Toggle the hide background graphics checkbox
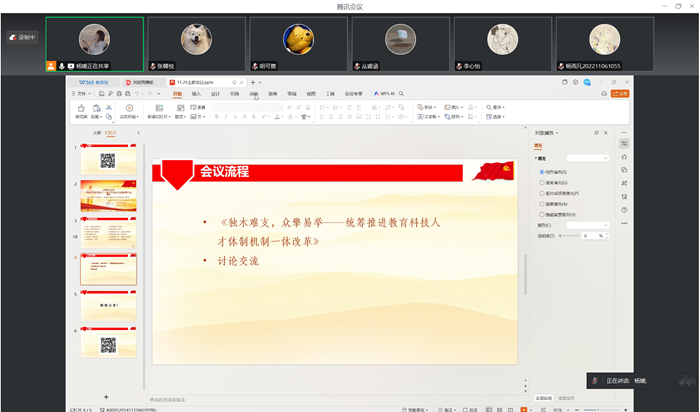 542,214
